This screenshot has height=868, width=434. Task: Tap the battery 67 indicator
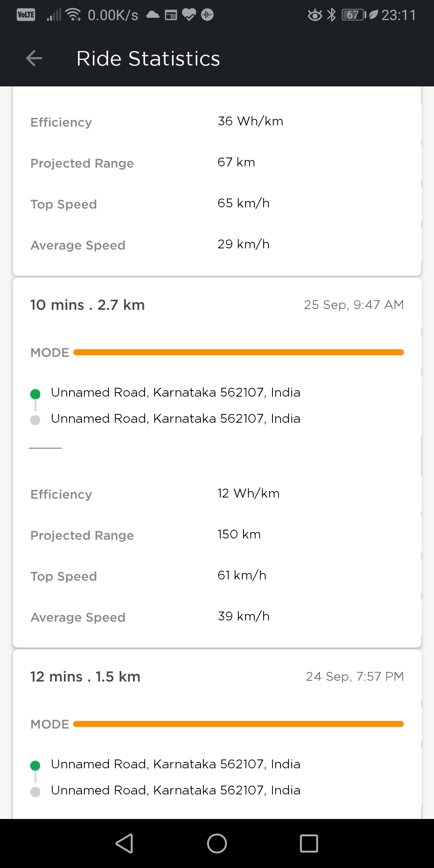click(x=354, y=15)
